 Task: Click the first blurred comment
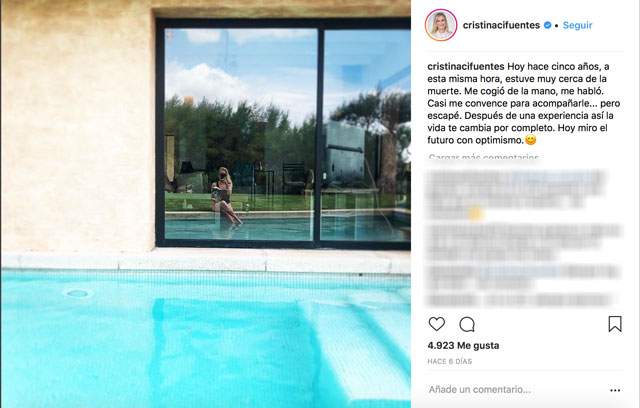click(x=515, y=195)
